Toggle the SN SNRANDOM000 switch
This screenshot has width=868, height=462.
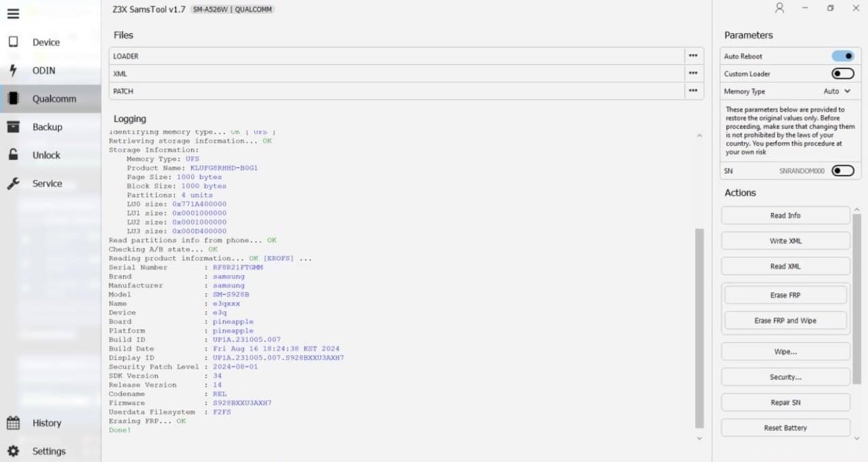tap(842, 170)
